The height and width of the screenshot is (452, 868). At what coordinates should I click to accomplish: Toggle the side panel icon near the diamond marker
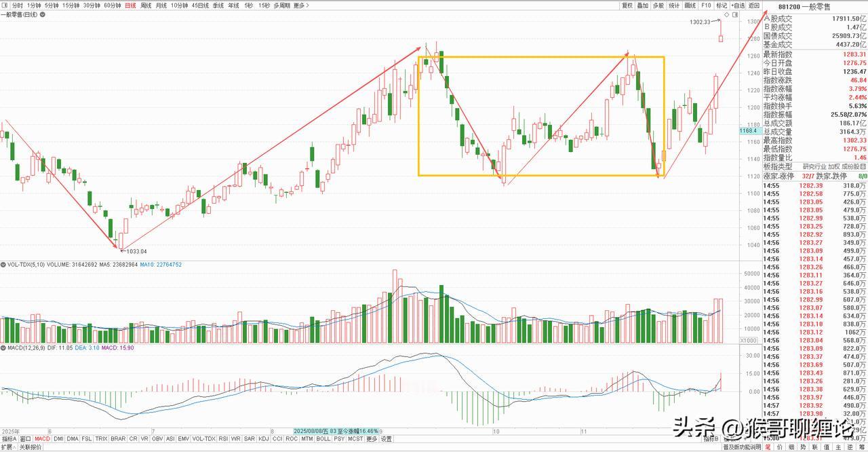click(x=736, y=15)
